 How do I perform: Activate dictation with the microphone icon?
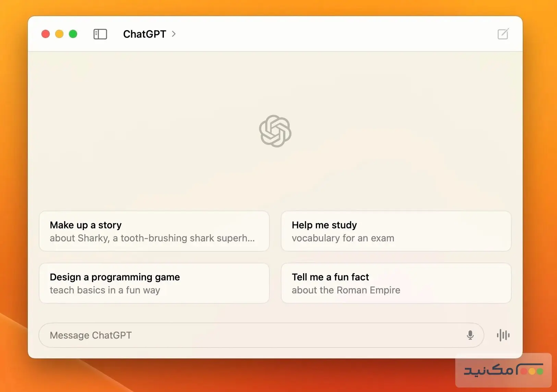[470, 335]
